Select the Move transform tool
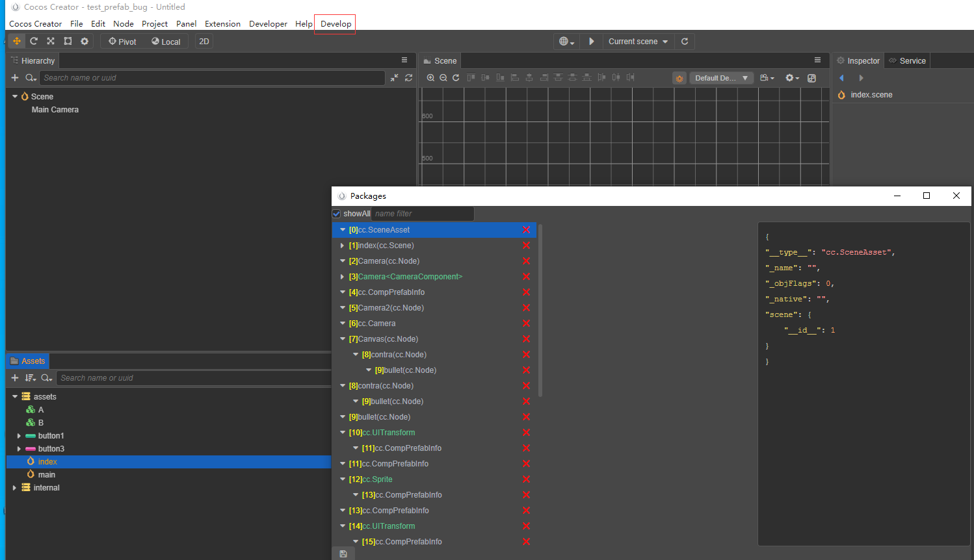The width and height of the screenshot is (974, 560). click(x=17, y=41)
